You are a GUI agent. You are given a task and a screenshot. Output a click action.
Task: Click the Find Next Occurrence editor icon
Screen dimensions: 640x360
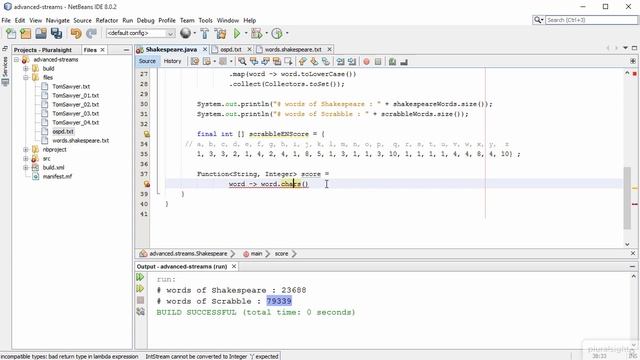265,62
